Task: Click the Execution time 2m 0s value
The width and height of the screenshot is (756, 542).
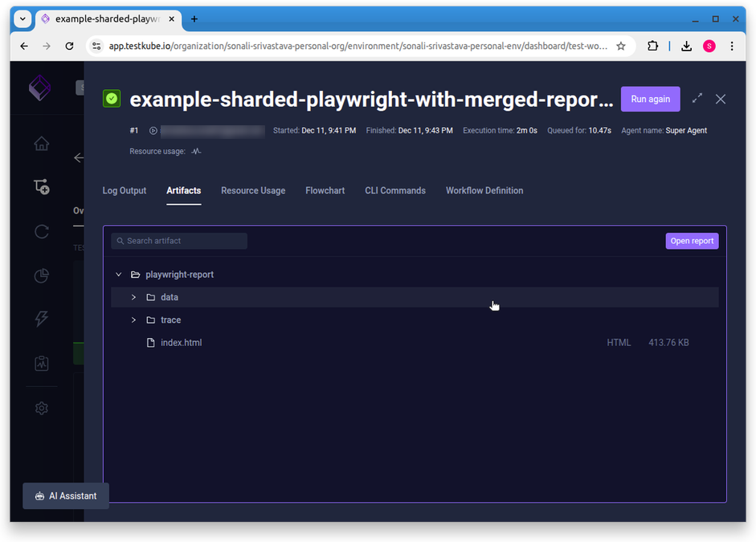Action: [526, 131]
